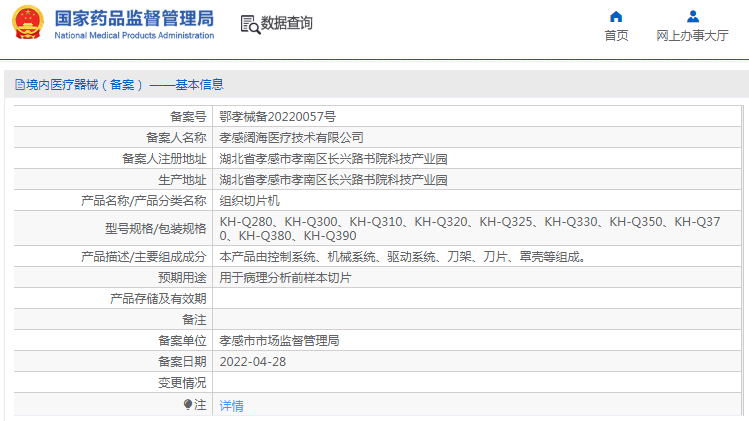Click the national emblem logo
Screen dimensions: 749x421
(28, 24)
